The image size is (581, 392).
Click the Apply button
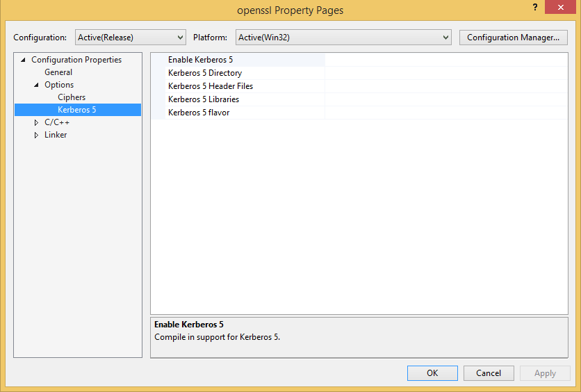(x=545, y=373)
